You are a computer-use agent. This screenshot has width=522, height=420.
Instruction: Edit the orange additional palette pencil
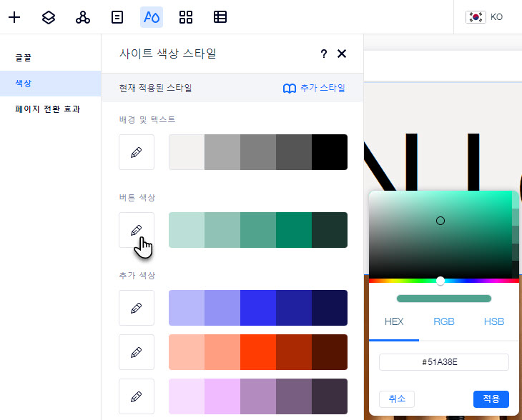point(137,352)
